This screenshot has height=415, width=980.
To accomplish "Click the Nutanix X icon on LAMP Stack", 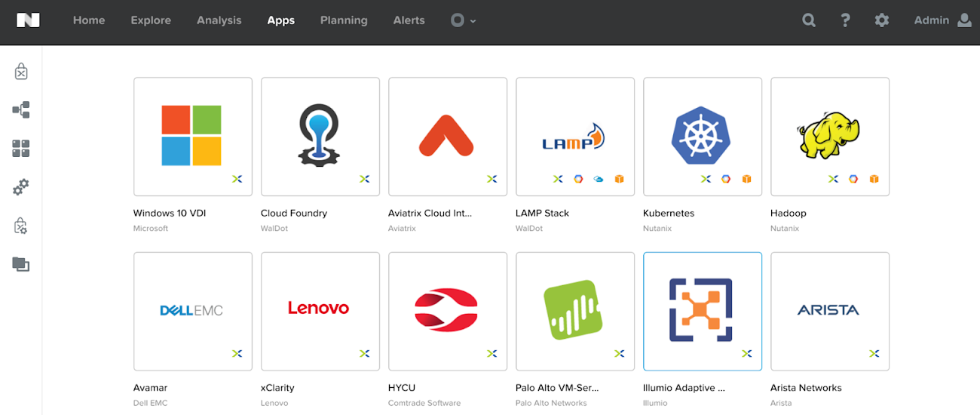I will tap(558, 179).
